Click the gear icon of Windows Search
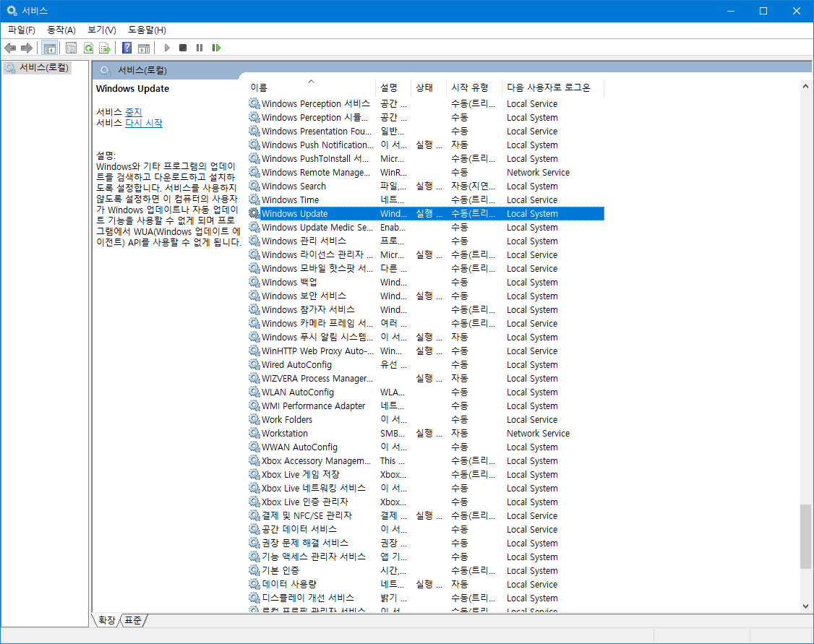 tap(254, 186)
